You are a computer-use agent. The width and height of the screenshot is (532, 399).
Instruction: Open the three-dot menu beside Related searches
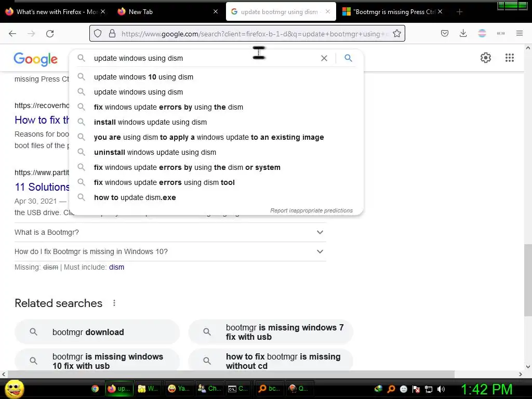114,303
